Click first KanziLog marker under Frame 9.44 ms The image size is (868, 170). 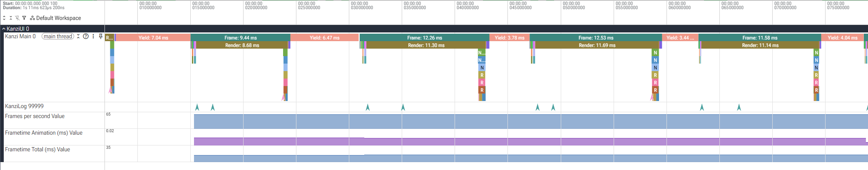pos(197,107)
